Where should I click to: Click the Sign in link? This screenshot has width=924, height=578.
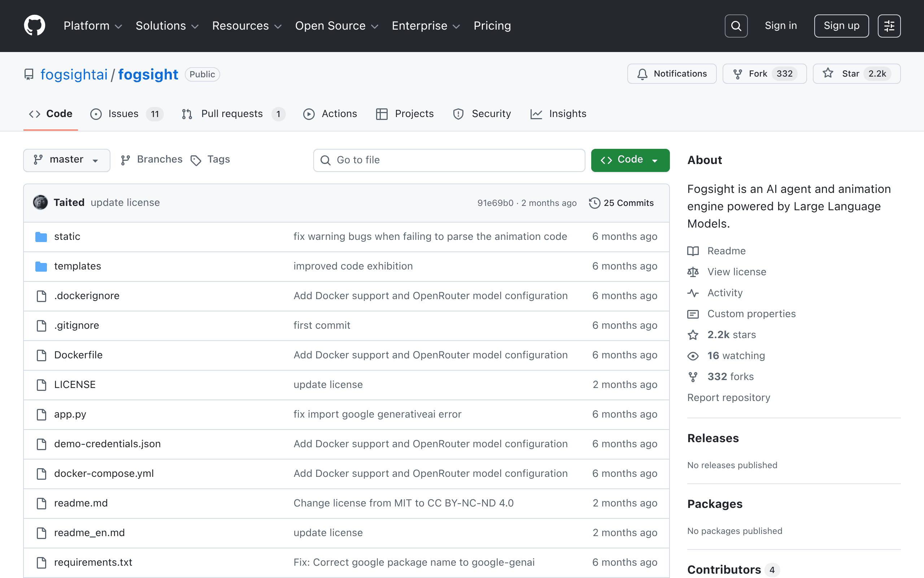coord(781,26)
